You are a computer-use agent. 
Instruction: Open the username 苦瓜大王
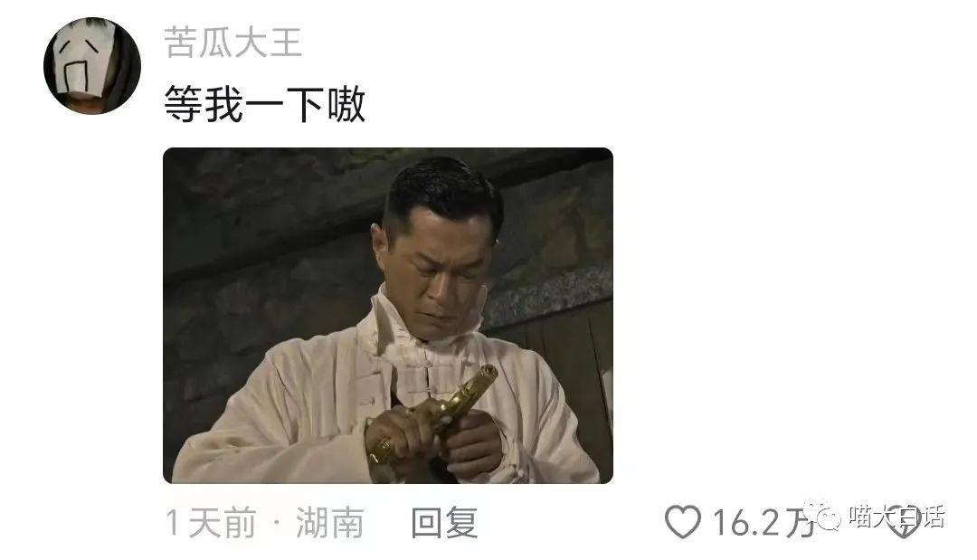tap(233, 43)
